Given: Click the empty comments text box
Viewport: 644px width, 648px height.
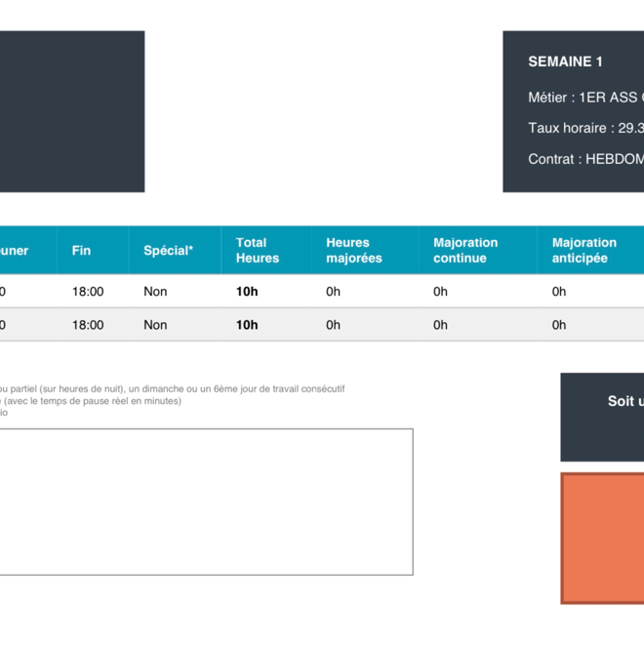Looking at the screenshot, I should (x=206, y=502).
